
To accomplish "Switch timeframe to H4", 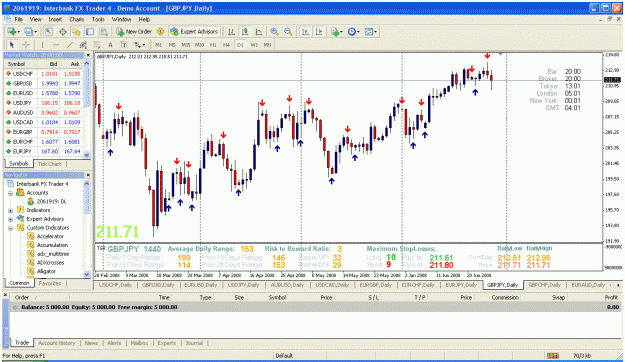I will [226, 45].
